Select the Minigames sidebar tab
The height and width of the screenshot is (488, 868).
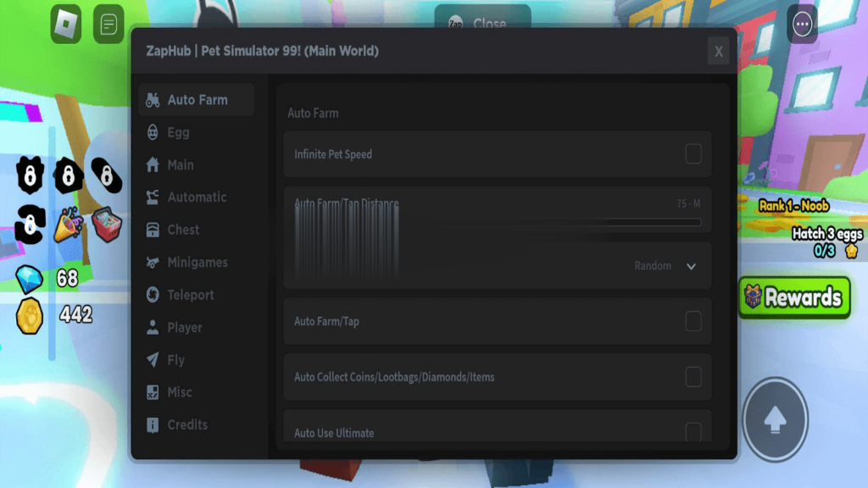[197, 263]
